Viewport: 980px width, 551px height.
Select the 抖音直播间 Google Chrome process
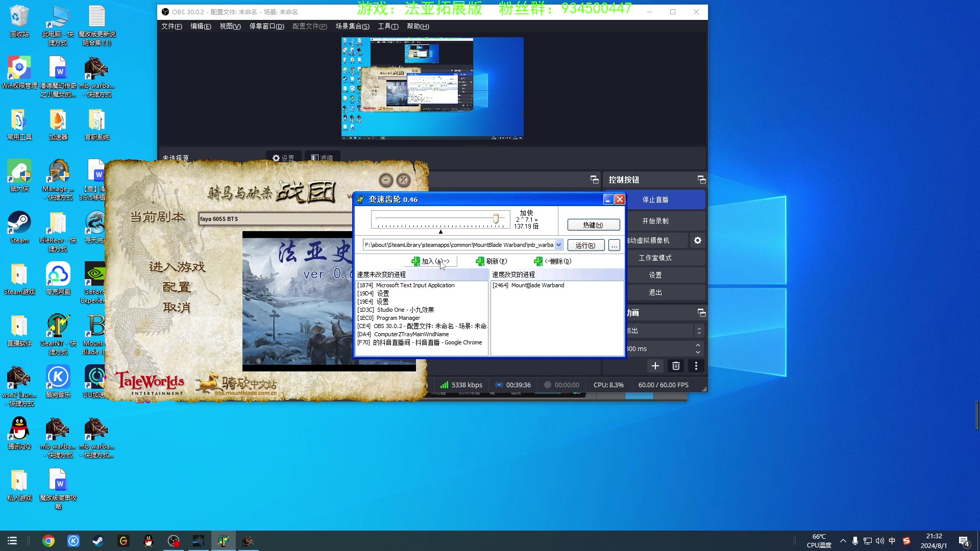point(420,342)
